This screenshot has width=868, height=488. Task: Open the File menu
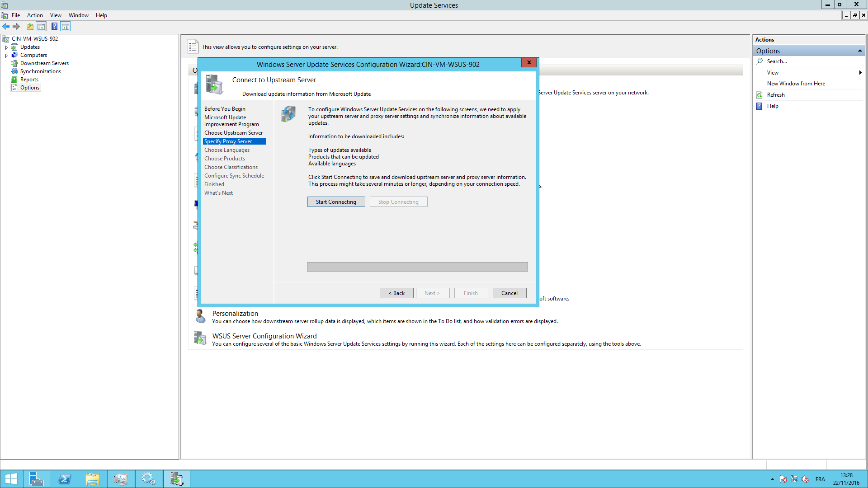click(x=16, y=15)
